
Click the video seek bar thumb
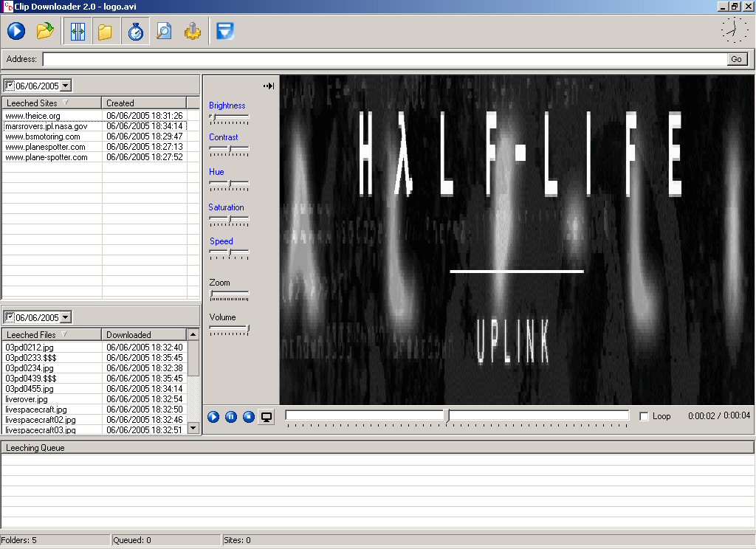click(447, 415)
